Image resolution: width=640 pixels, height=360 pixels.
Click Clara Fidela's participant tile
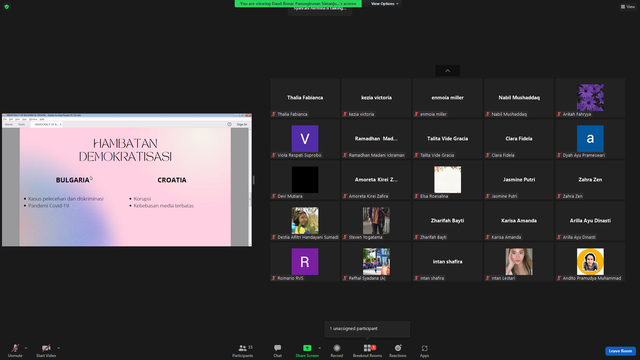click(519, 139)
